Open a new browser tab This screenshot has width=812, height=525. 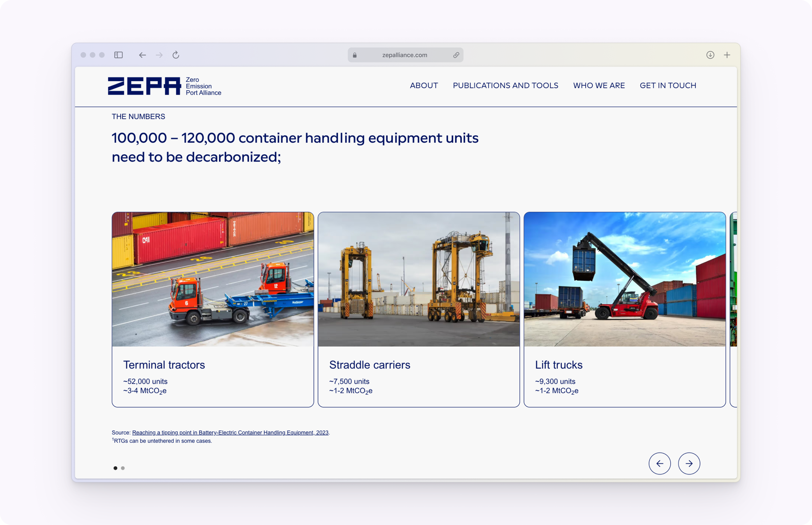[x=727, y=55]
